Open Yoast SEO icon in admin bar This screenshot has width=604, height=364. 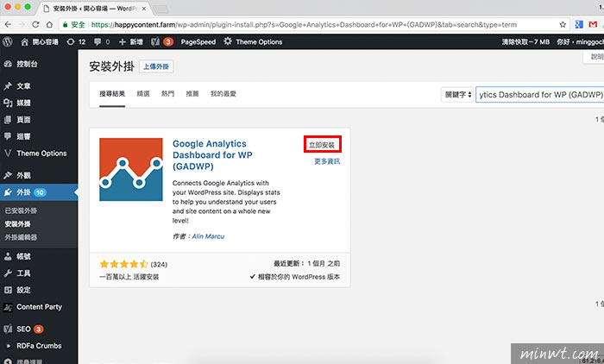click(x=155, y=41)
